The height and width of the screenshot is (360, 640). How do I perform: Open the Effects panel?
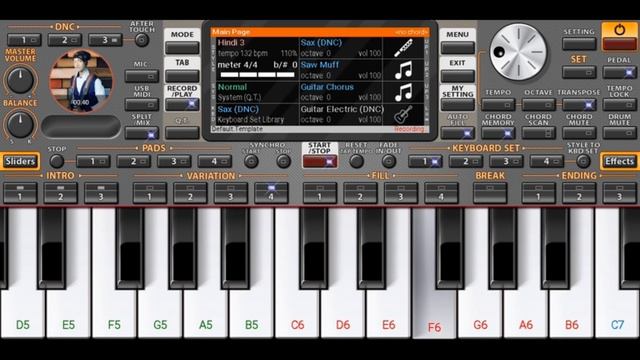pos(620,161)
